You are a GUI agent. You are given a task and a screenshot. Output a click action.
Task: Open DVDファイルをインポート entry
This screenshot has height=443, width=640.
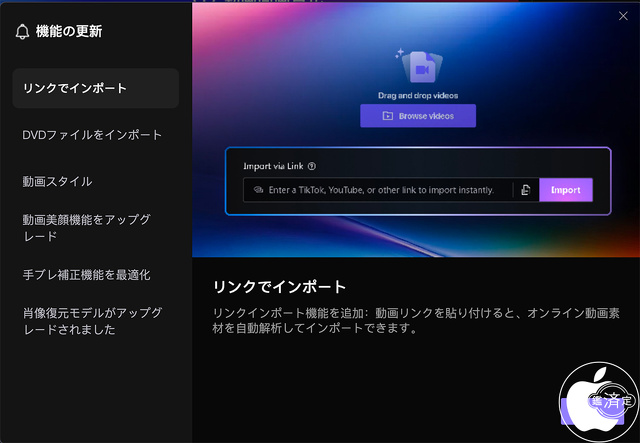(x=92, y=135)
